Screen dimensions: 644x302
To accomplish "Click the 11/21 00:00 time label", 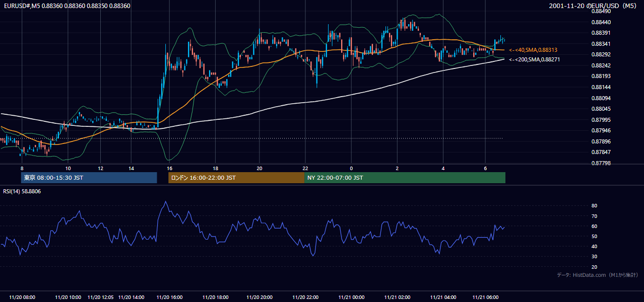I will [x=351, y=297].
